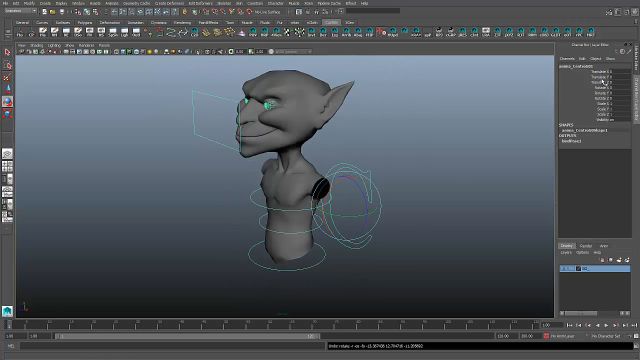The image size is (640, 360).
Task: Jump to start of playback range
Action: pos(569,325)
